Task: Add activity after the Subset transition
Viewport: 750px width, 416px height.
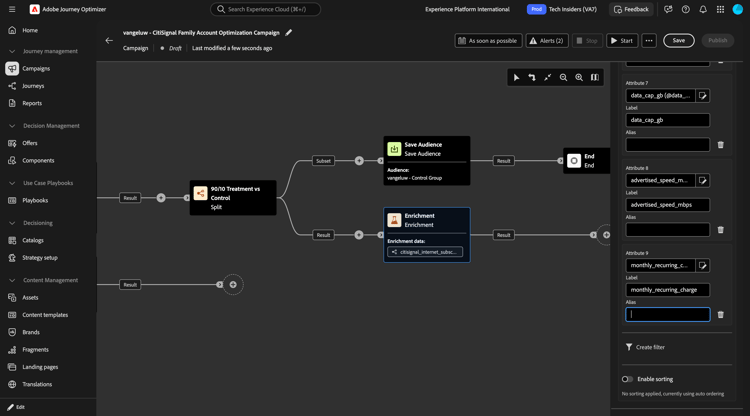Action: pos(359,161)
